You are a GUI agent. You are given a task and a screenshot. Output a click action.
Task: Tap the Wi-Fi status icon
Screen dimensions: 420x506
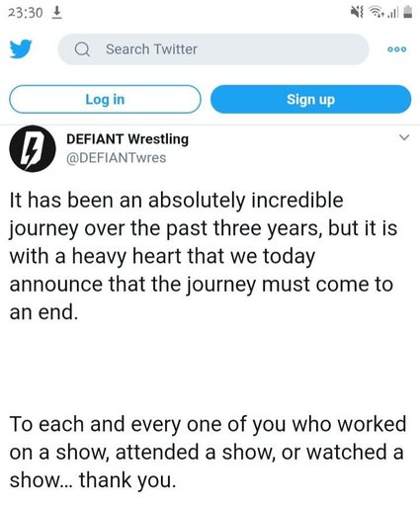click(376, 13)
